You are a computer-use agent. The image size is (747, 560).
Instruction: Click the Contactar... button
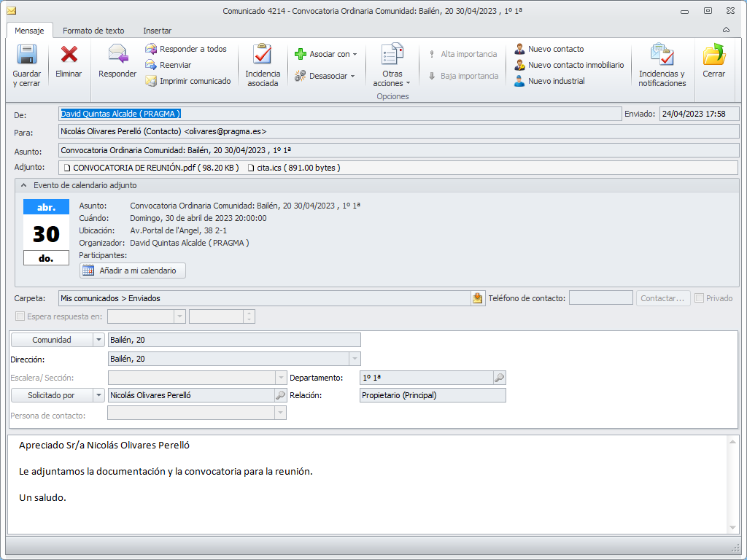[662, 298]
